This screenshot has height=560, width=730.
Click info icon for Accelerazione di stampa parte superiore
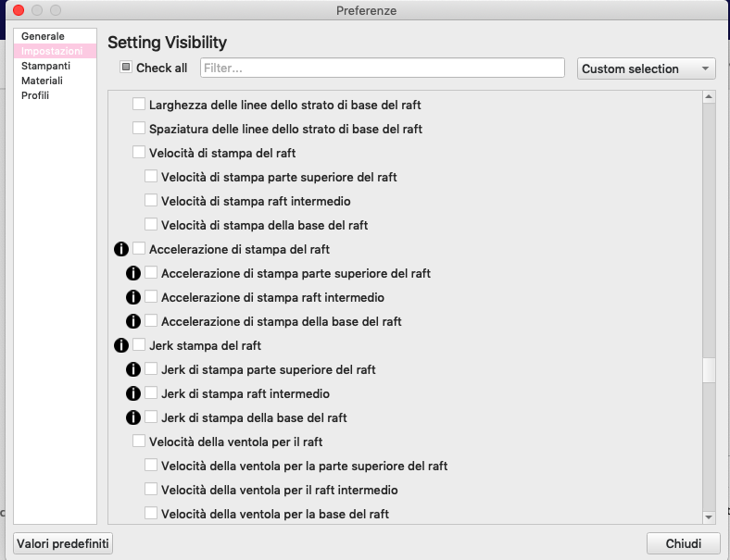[133, 273]
